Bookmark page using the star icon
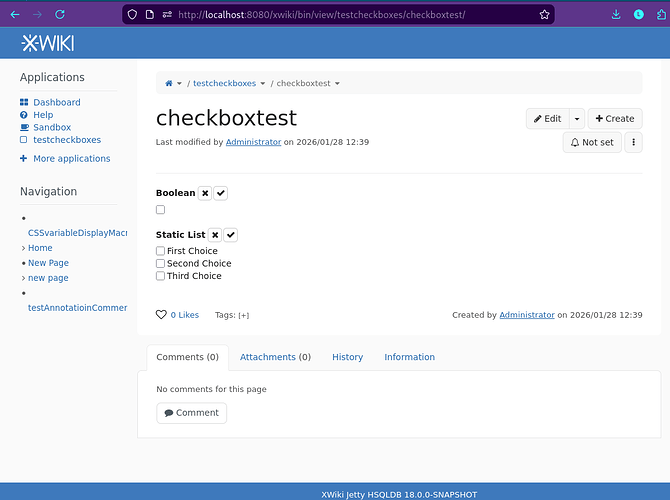 (544, 15)
